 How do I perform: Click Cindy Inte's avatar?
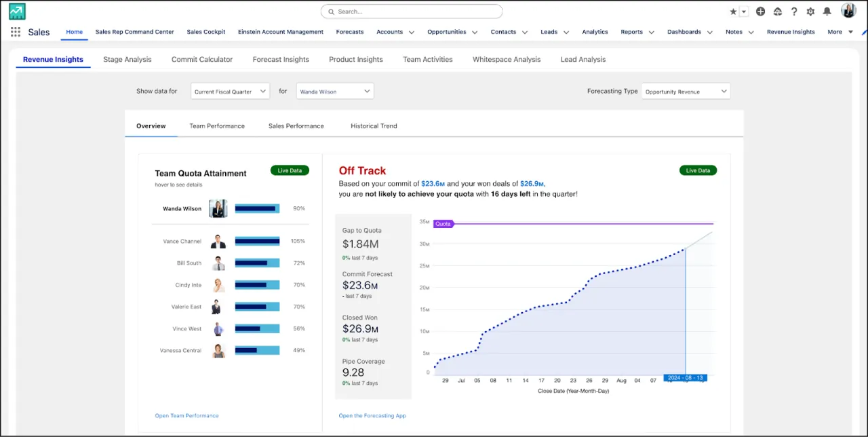click(218, 285)
